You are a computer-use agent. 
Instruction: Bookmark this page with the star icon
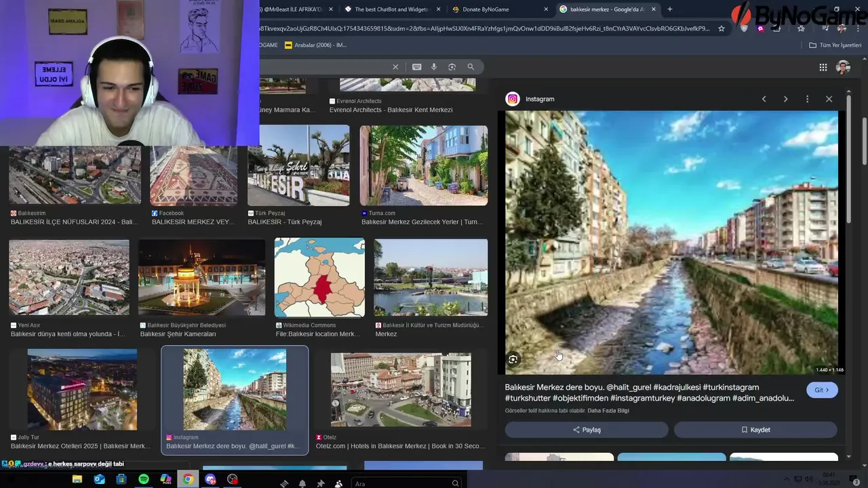(722, 28)
